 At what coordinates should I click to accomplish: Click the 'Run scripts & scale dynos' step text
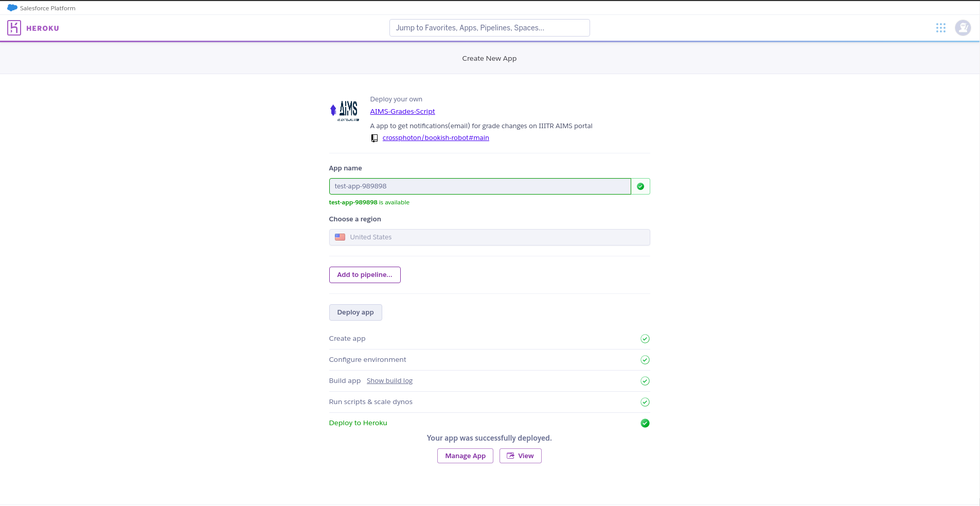[370, 402]
